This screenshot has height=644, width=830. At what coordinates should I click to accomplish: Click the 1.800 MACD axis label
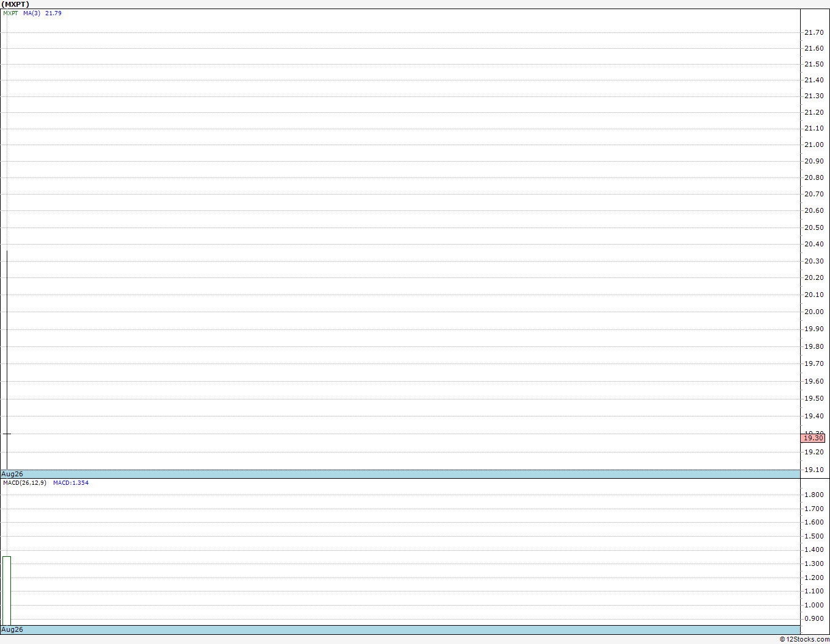pos(814,495)
